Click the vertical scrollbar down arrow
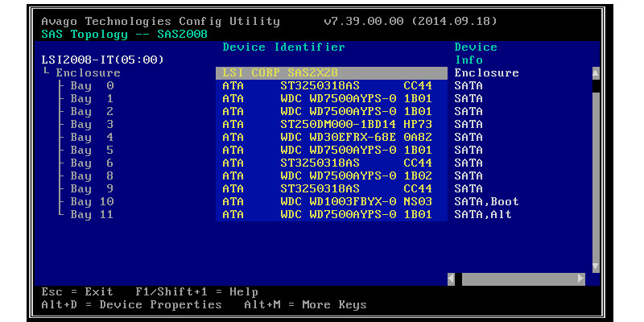 click(596, 266)
